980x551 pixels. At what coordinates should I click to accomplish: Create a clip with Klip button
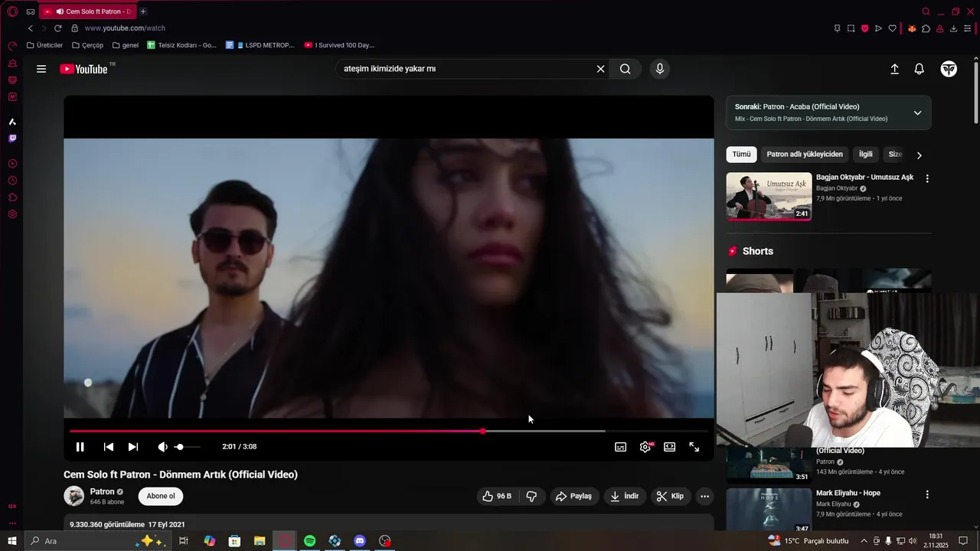670,496
